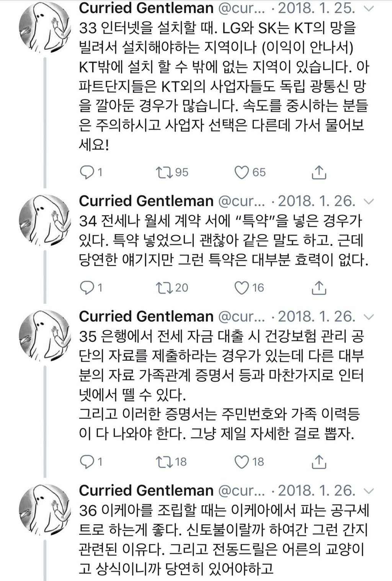Image resolution: width=392 pixels, height=581 pixels.
Task: Open the dropdown chevron on tweet 35
Action: (369, 317)
